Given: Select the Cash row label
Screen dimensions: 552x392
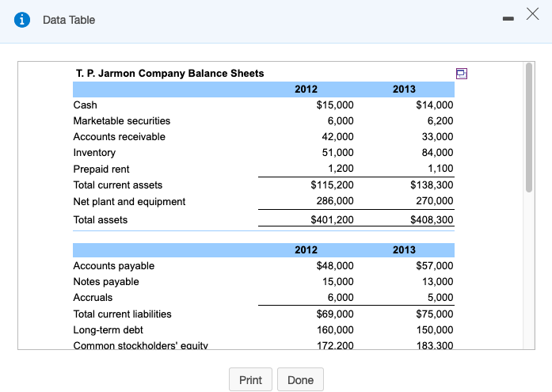Looking at the screenshot, I should pyautogui.click(x=86, y=105).
